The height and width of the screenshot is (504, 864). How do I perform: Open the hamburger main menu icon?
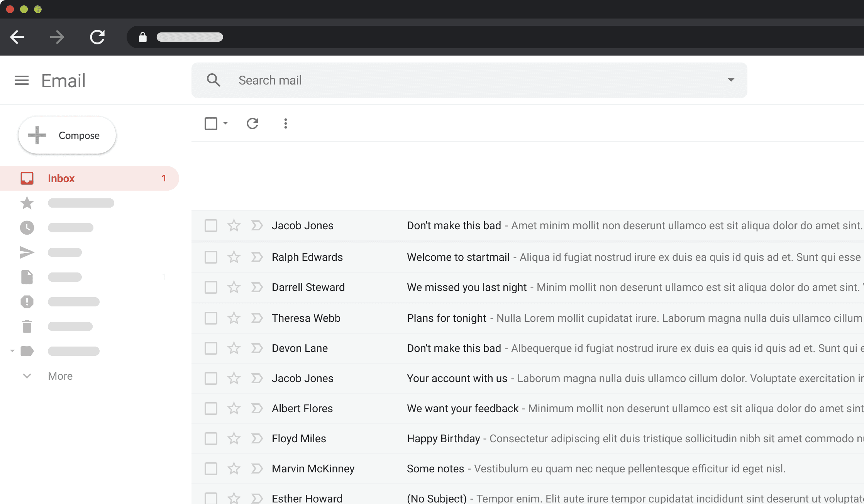tap(22, 81)
